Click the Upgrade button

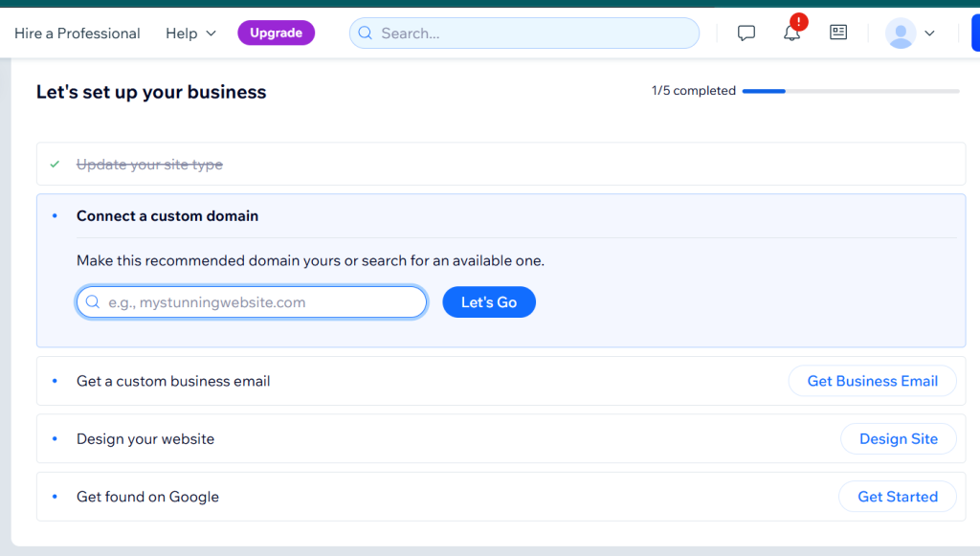tap(276, 32)
